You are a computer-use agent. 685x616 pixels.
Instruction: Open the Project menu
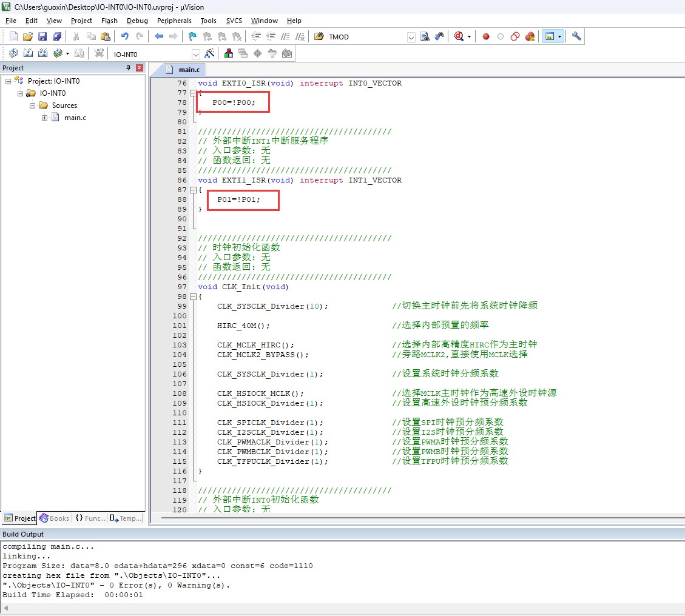coord(81,21)
